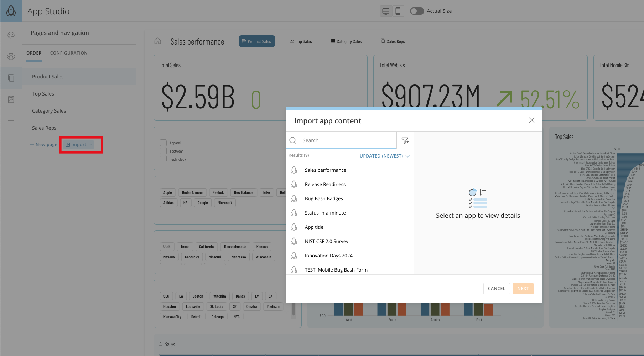
Task: Open the Top Sales nav tab
Action: point(301,41)
